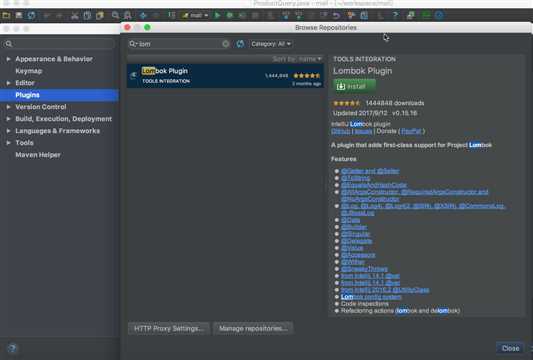Image resolution: width=533 pixels, height=360 pixels.
Task: Open the Lombok config system link
Action: pos(371,297)
